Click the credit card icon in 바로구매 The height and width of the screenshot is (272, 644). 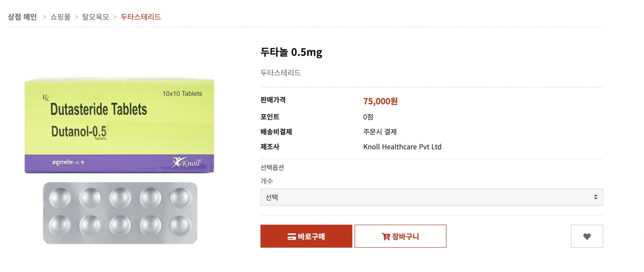(x=291, y=237)
